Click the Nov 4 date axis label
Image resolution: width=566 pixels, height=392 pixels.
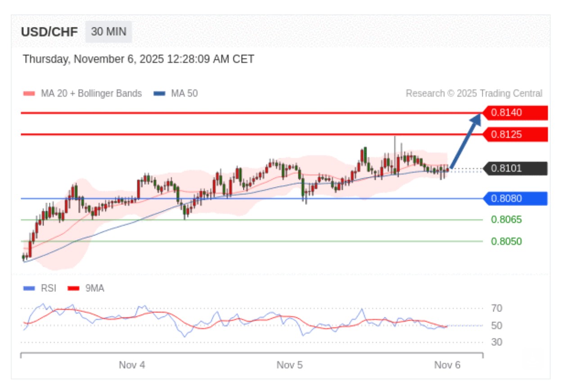tap(132, 365)
